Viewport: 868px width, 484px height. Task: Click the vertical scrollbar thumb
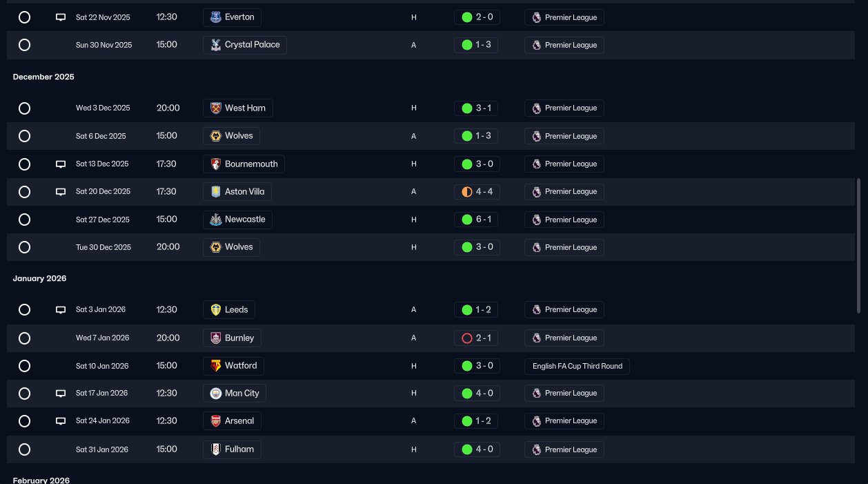[859, 245]
